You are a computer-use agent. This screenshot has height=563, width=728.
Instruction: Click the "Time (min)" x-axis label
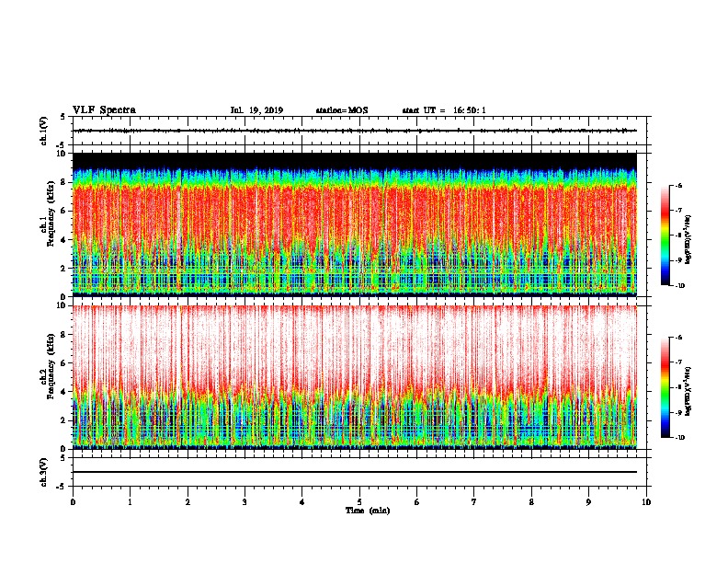[368, 511]
